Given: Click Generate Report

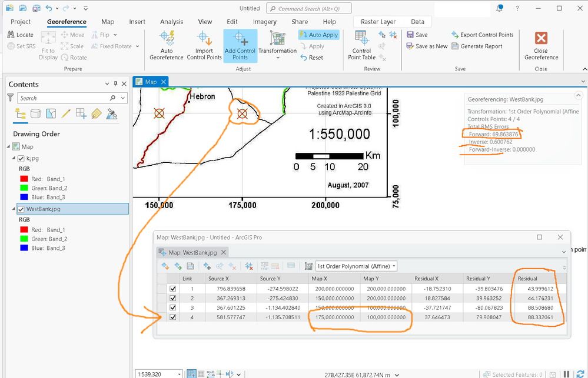Looking at the screenshot, I should click(477, 46).
